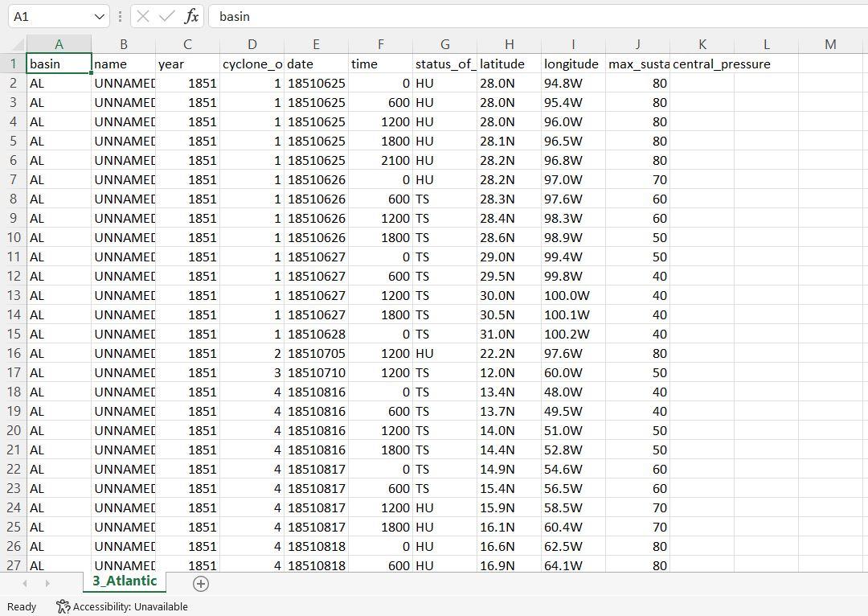Switch to the 3_Atlantic sheet tab
Screen dimensions: 868x616
[x=124, y=581]
